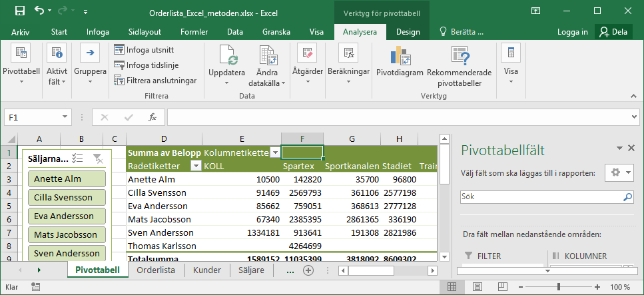Image resolution: width=644 pixels, height=295 pixels.
Task: Collapse the ribbon with the chevron
Action: 634,96
